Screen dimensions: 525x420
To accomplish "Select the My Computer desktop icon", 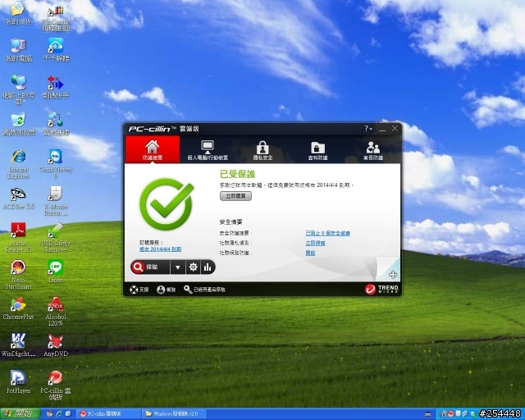I will 18,50.
